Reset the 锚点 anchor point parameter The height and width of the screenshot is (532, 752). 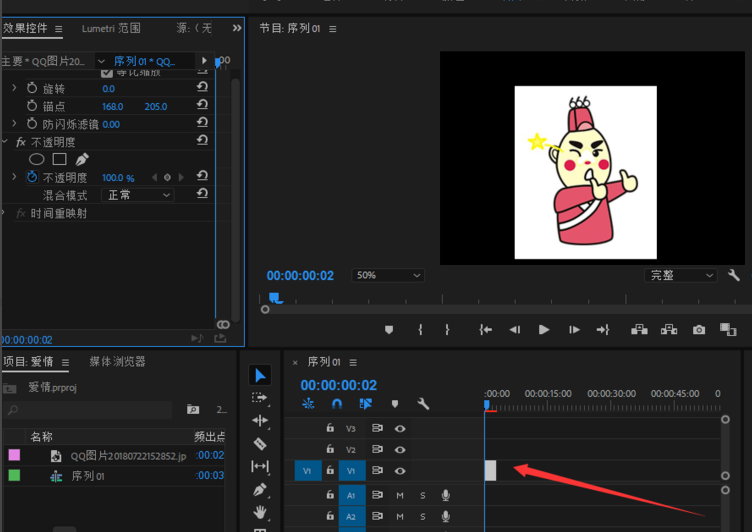tap(202, 106)
